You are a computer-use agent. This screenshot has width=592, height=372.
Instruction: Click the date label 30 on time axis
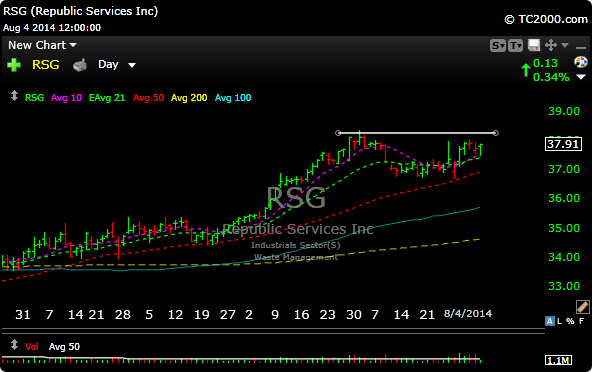[354, 315]
